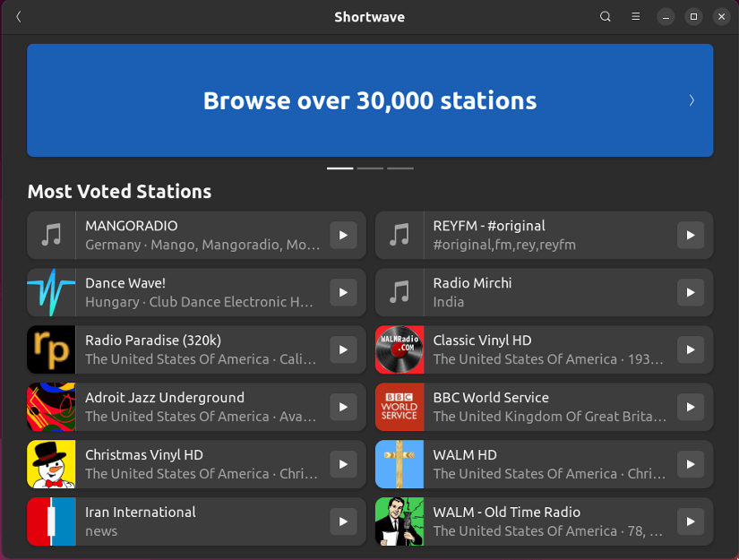
Task: Click the MANGORADIO music note icon
Action: pyautogui.click(x=51, y=236)
